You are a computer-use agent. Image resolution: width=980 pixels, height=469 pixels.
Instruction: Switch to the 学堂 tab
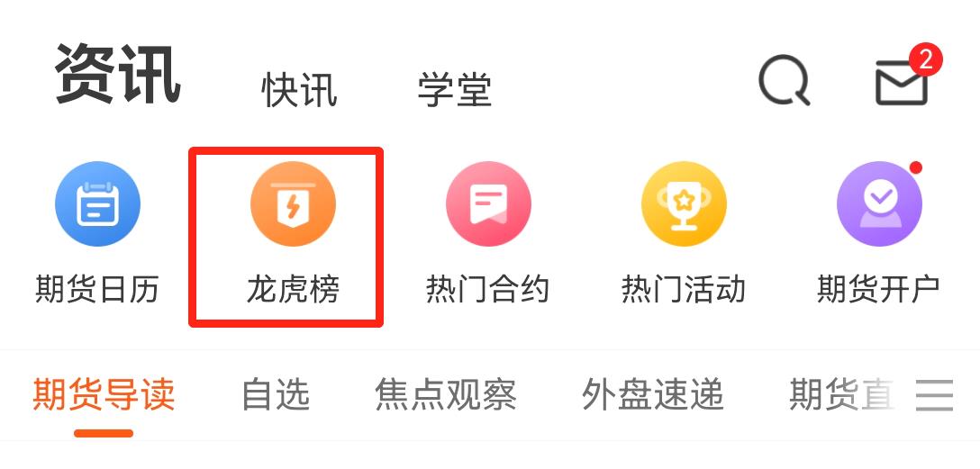tap(455, 89)
